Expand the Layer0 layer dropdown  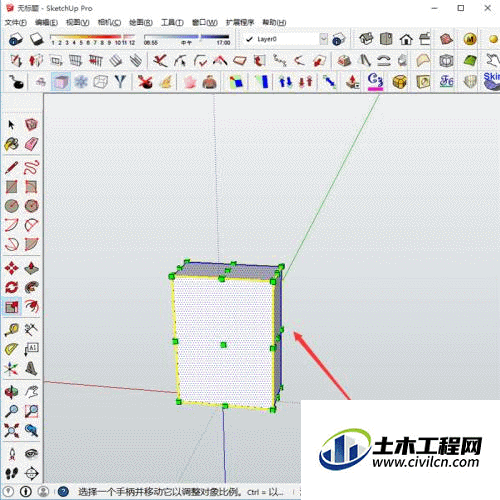323,39
